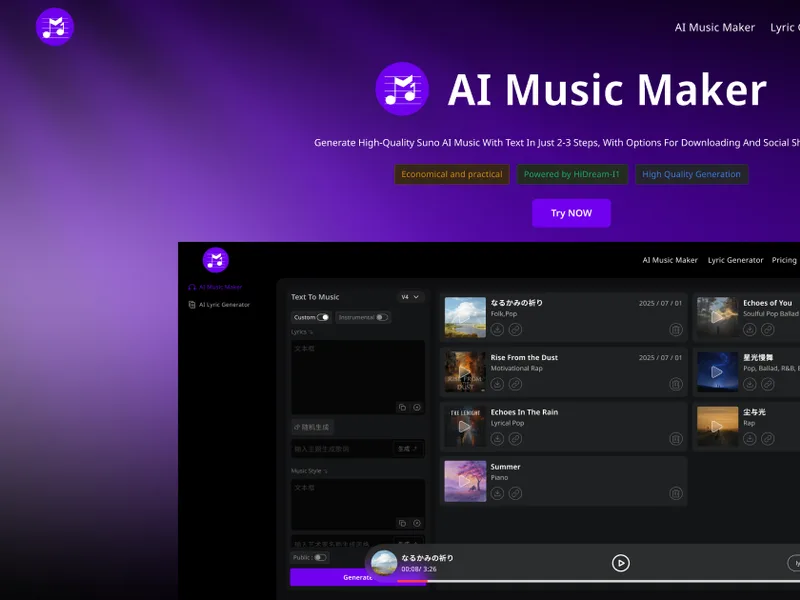Click the circular icon in the Lyrics box corner

[417, 407]
